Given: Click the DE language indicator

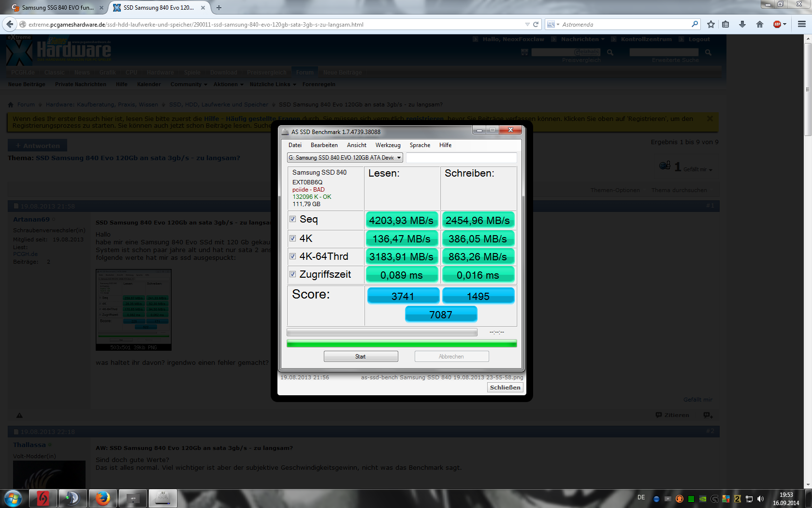Looking at the screenshot, I should coord(641,497).
